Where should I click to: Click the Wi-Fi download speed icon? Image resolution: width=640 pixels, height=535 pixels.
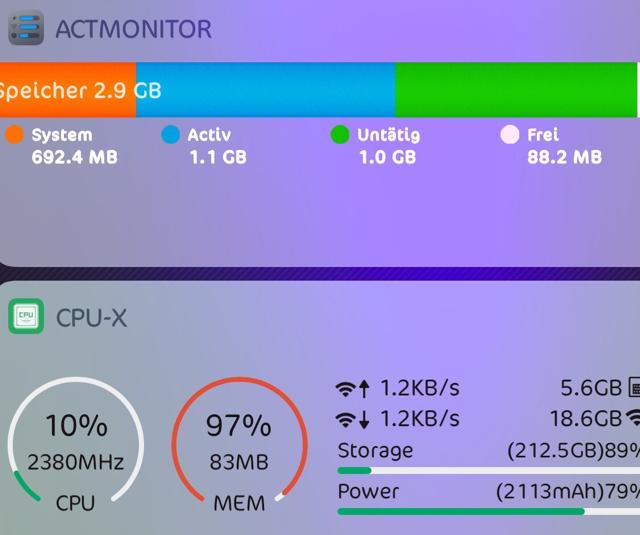353,418
